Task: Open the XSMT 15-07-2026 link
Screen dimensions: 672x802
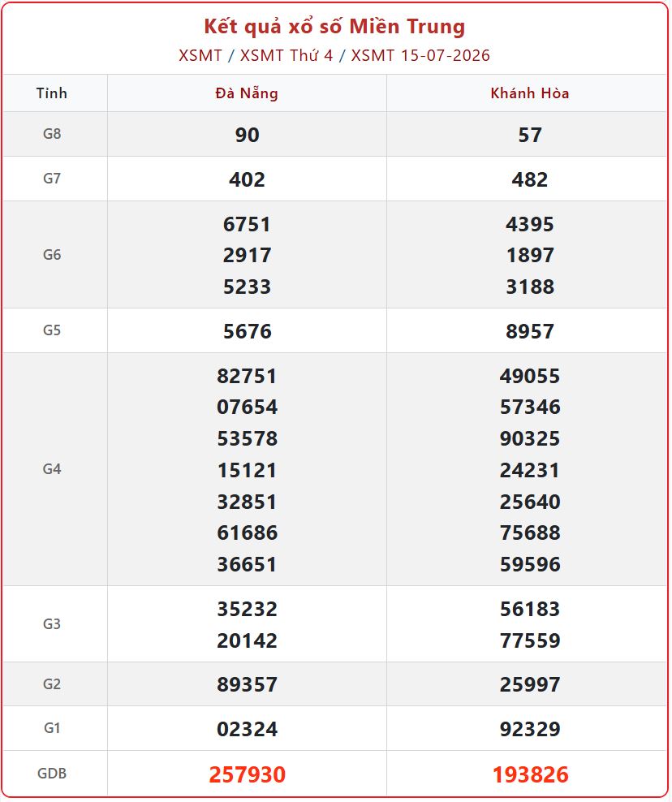Action: pyautogui.click(x=420, y=55)
